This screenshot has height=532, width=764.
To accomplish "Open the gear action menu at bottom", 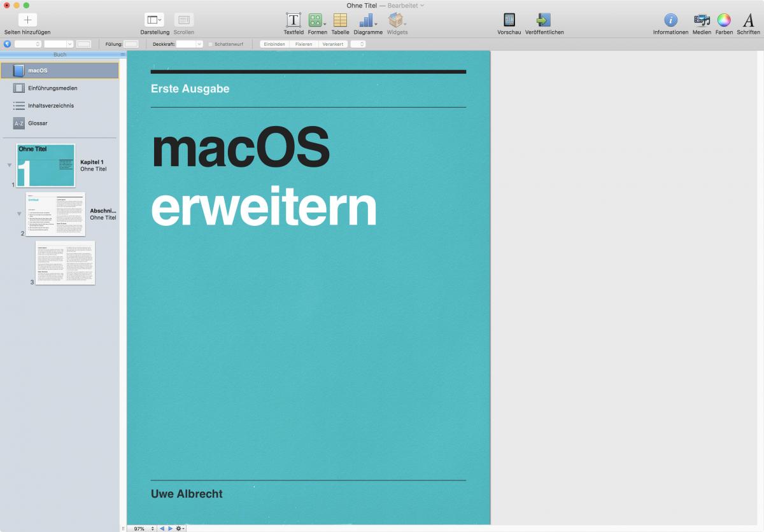I will 180,528.
